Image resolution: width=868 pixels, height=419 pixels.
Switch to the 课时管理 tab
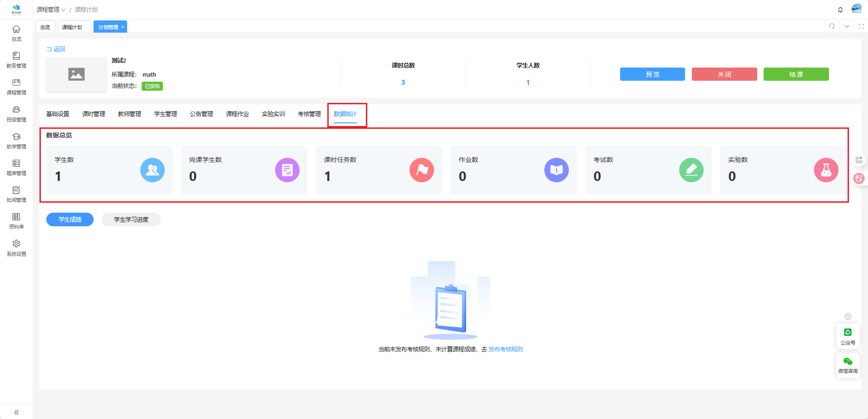click(x=94, y=114)
